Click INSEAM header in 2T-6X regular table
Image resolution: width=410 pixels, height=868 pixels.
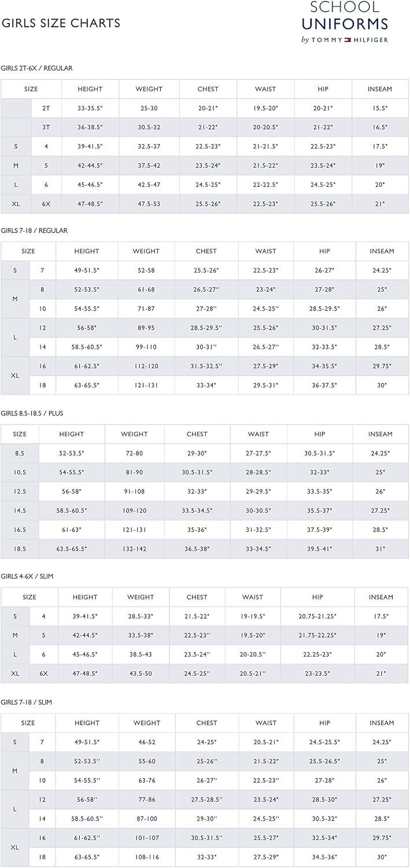coord(380,89)
